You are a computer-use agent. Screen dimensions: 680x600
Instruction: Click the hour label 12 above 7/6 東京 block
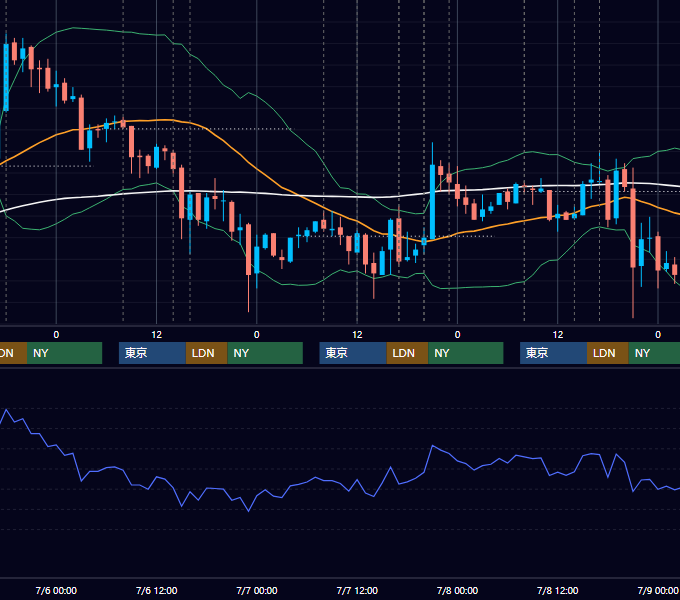157,335
